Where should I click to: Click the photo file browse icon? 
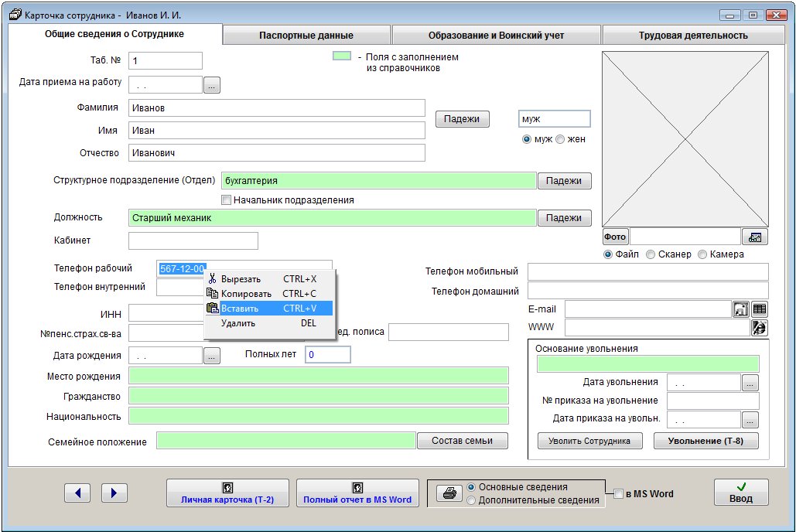tap(753, 237)
